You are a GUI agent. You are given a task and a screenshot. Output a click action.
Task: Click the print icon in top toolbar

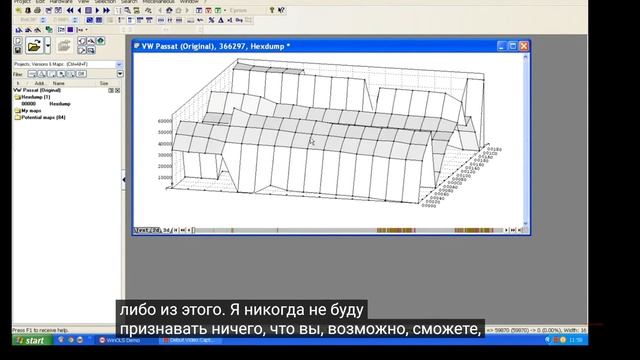(x=38, y=11)
